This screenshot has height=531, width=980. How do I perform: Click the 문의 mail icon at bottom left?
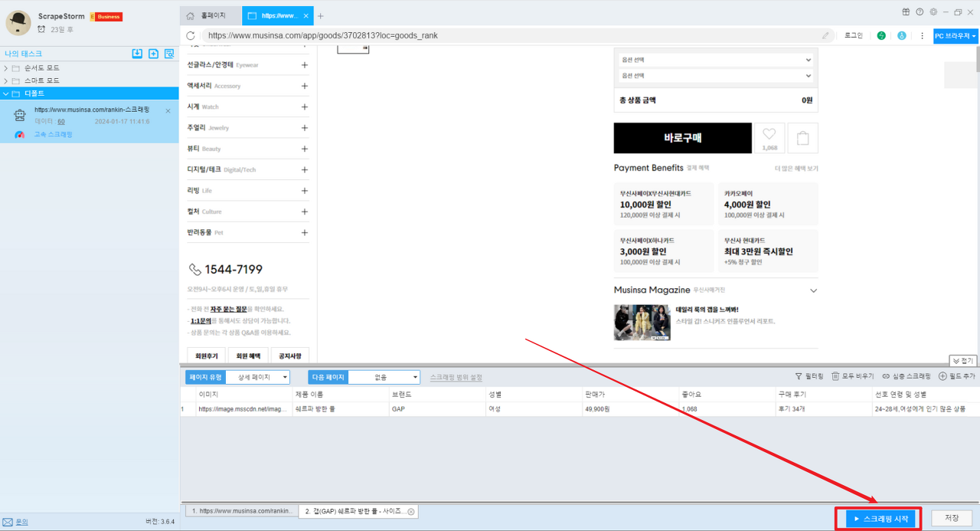coord(8,522)
